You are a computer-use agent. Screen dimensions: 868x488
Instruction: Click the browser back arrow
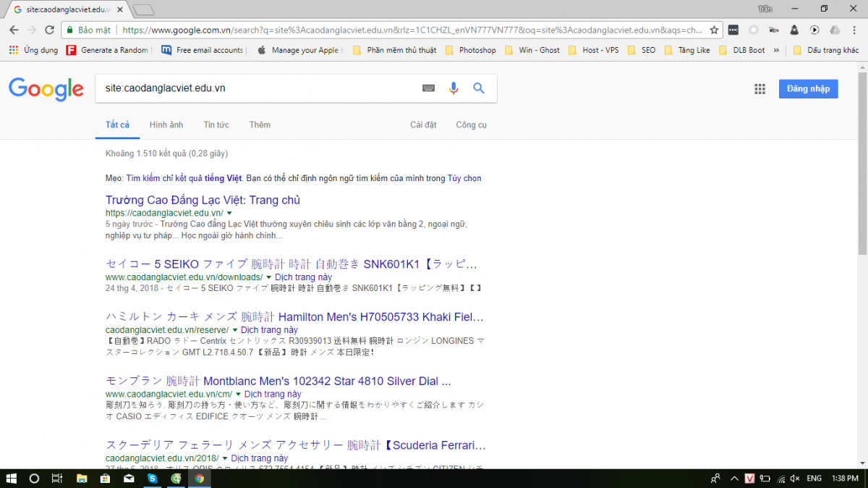click(14, 30)
